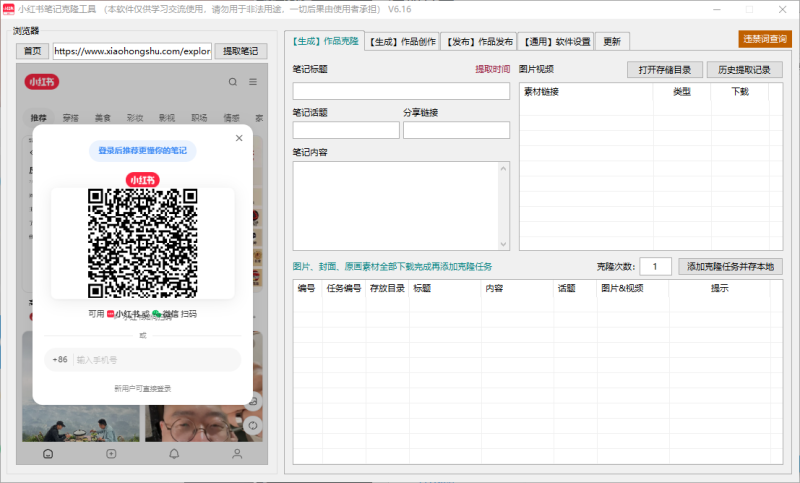
Task: Tap the home icon in bottom navigation
Action: [x=47, y=453]
